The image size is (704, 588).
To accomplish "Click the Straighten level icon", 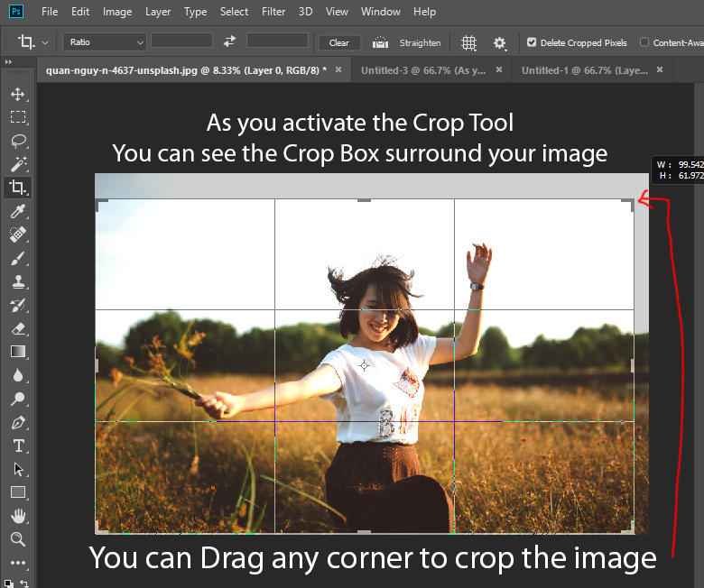I will 380,42.
